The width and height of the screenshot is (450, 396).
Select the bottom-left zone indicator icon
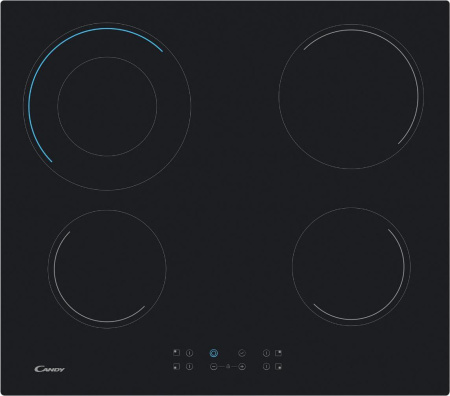click(176, 367)
